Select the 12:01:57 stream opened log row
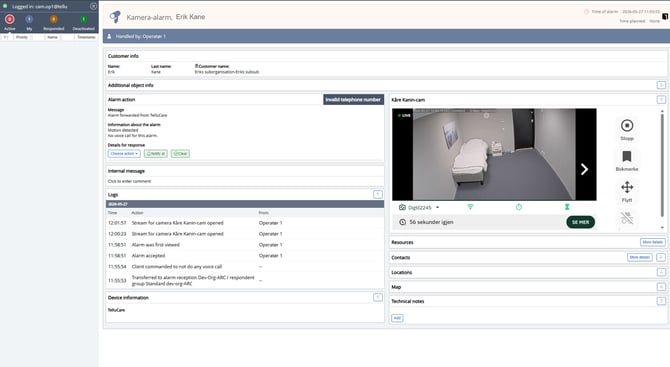The height and width of the screenshot is (367, 670). 245,223
